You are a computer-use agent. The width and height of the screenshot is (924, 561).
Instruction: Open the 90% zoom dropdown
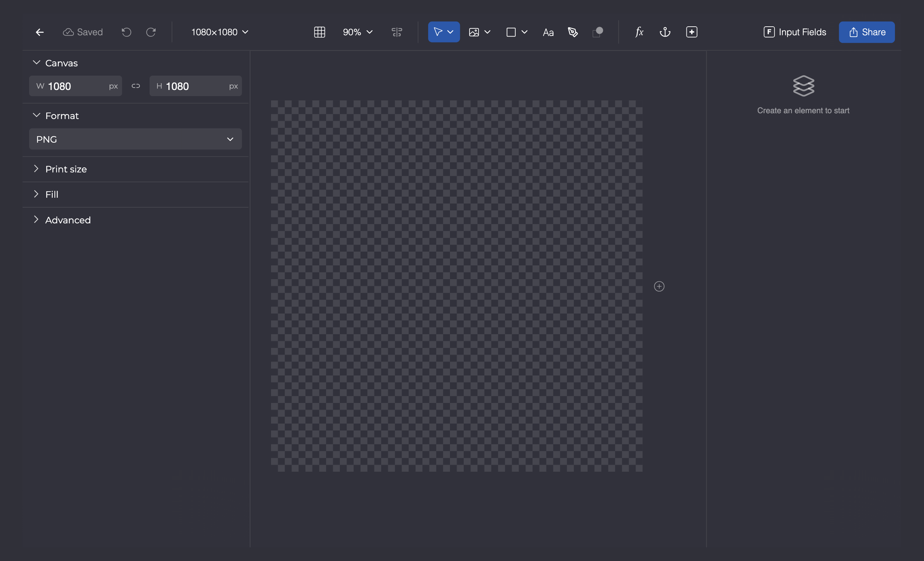(357, 32)
